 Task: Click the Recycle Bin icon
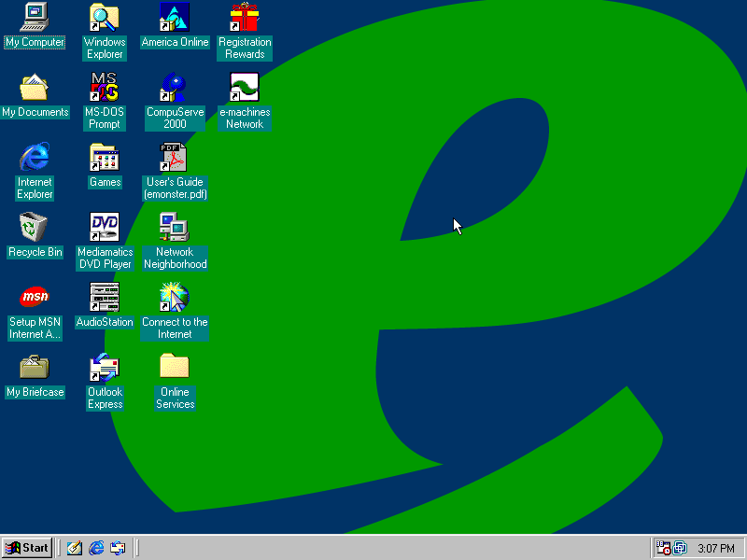pos(35,227)
